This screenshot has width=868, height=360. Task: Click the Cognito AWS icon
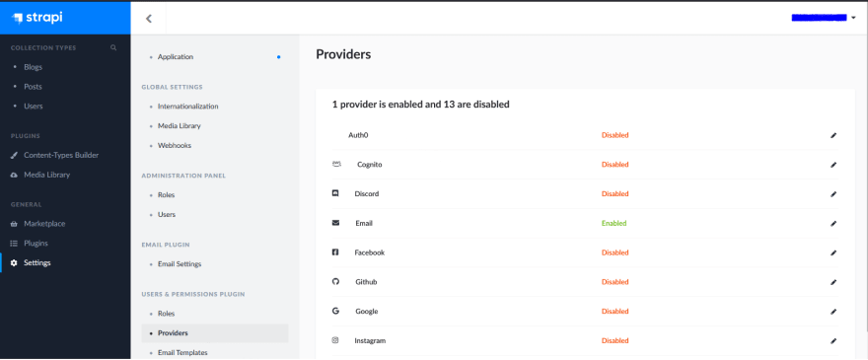pyautogui.click(x=336, y=164)
